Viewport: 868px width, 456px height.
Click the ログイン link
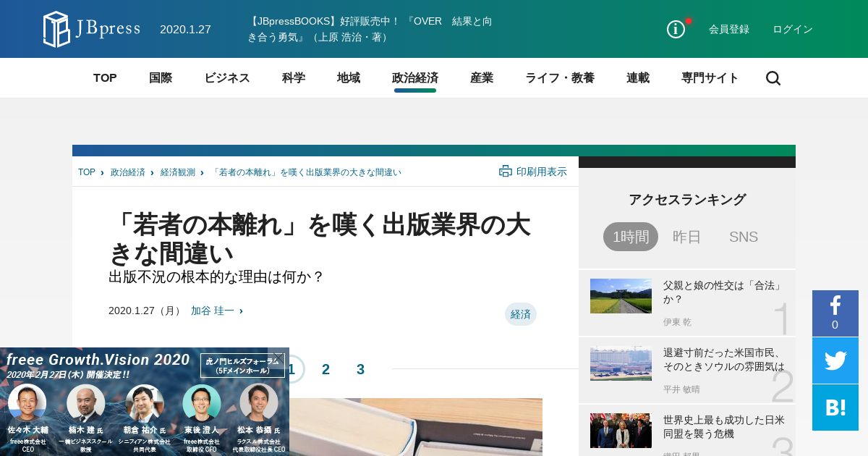(793, 29)
